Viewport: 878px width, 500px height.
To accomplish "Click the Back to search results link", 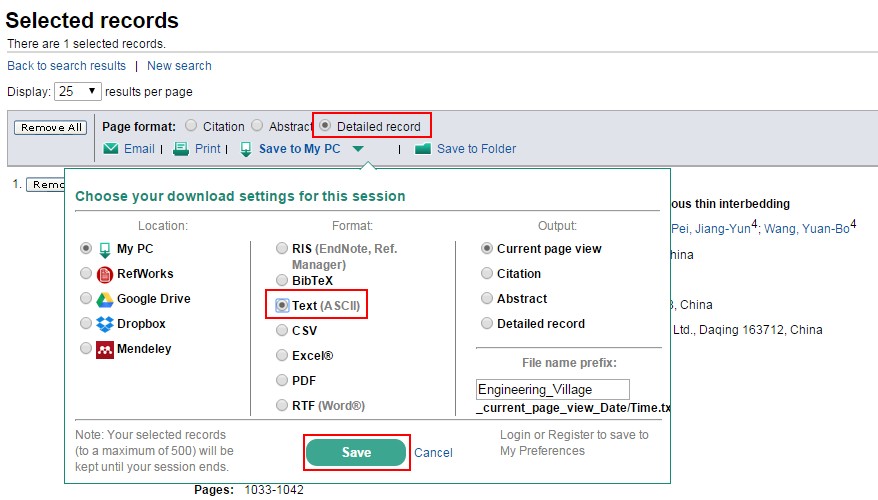I will tap(67, 66).
